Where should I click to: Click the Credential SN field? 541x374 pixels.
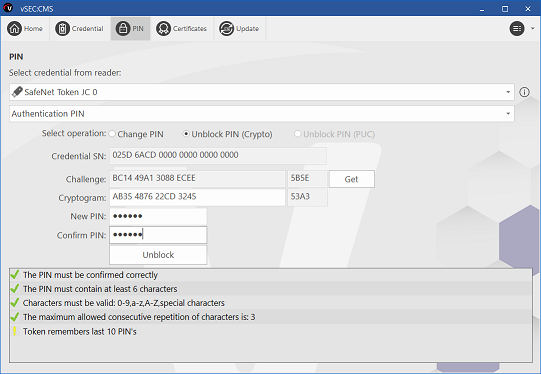(x=218, y=156)
